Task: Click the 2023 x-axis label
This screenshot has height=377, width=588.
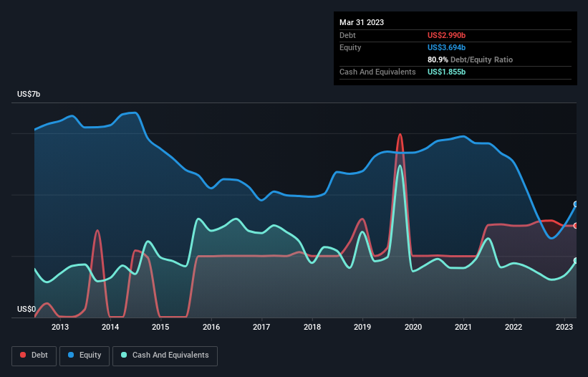Action: pyautogui.click(x=564, y=327)
